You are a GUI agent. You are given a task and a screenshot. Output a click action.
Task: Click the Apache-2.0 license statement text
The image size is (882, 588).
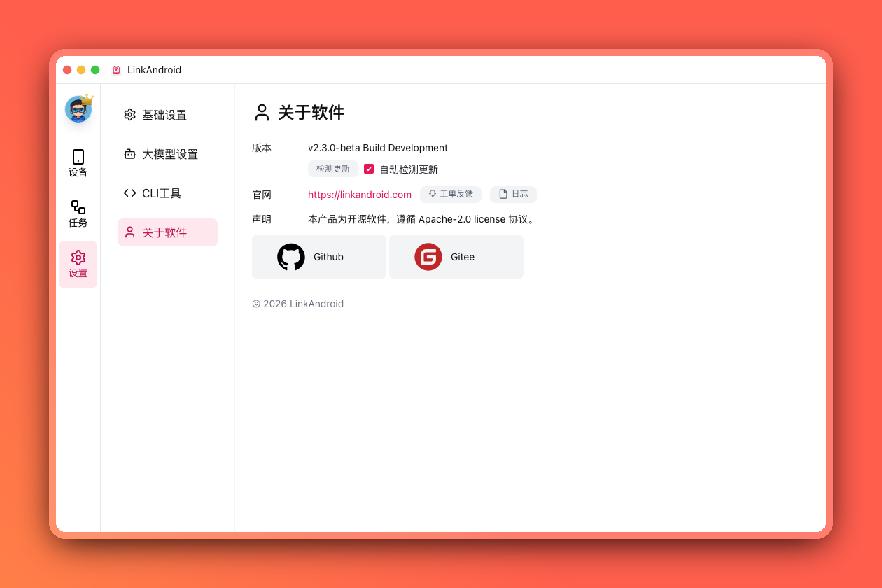point(423,219)
